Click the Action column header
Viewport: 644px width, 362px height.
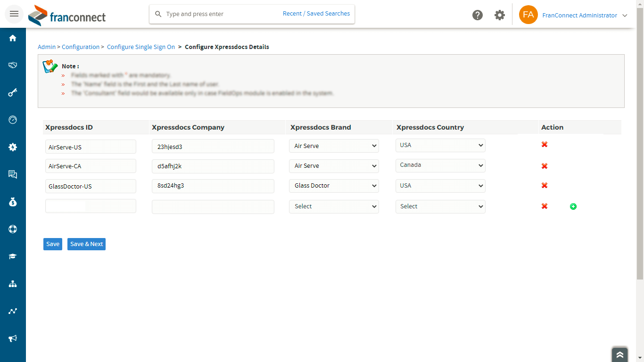(x=552, y=127)
